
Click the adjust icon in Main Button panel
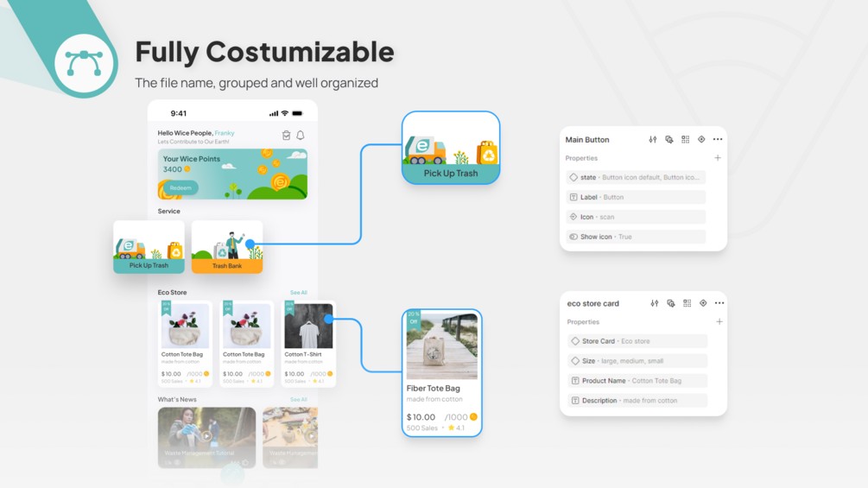653,139
